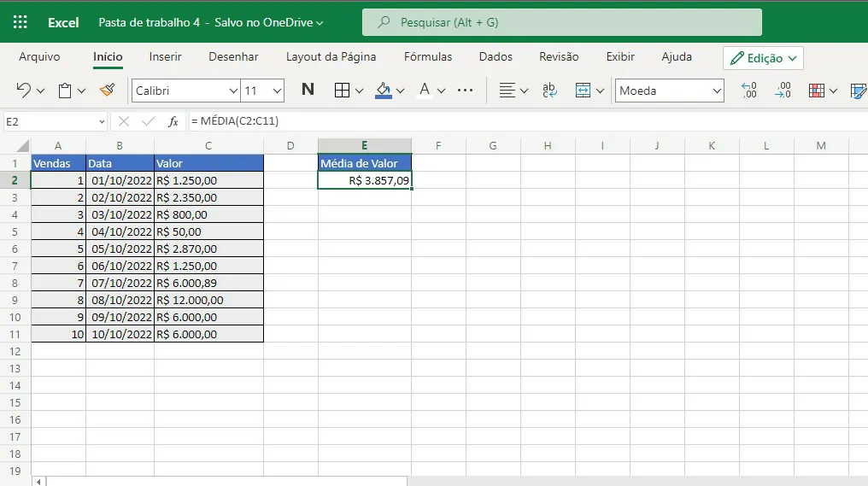Expand the alignment options dropdown arrow
Image resolution: width=868 pixels, height=486 pixels.
pyautogui.click(x=524, y=91)
